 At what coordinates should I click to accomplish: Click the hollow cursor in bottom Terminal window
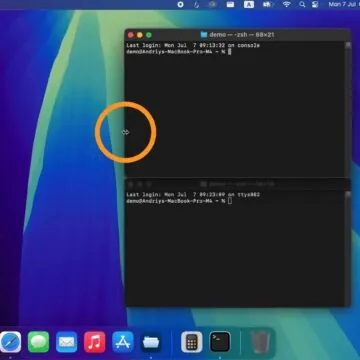click(230, 201)
